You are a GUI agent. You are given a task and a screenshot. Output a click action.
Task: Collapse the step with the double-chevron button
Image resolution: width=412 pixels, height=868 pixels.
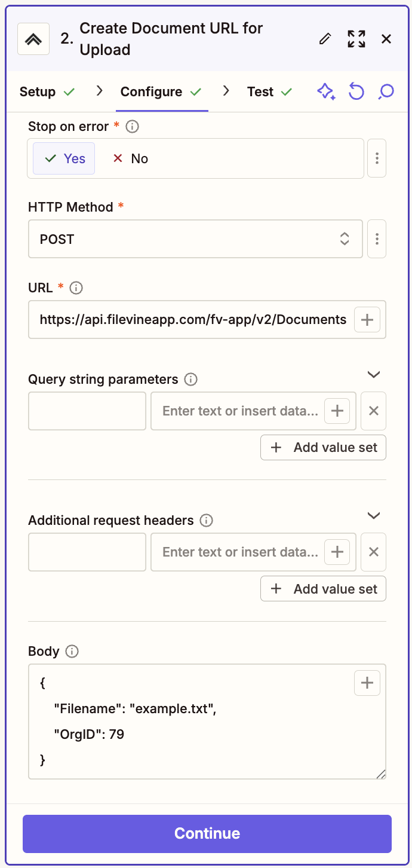coord(33,38)
